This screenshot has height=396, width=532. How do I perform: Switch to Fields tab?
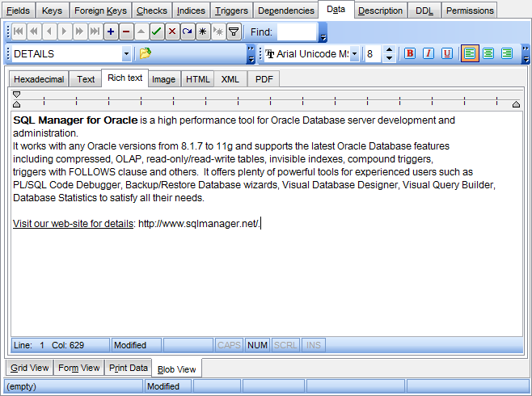pos(18,11)
